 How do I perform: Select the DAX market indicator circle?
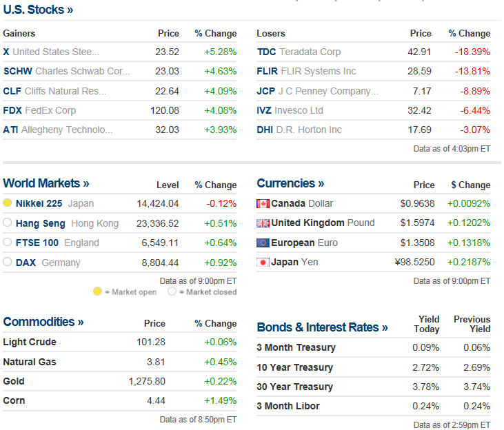(7, 262)
